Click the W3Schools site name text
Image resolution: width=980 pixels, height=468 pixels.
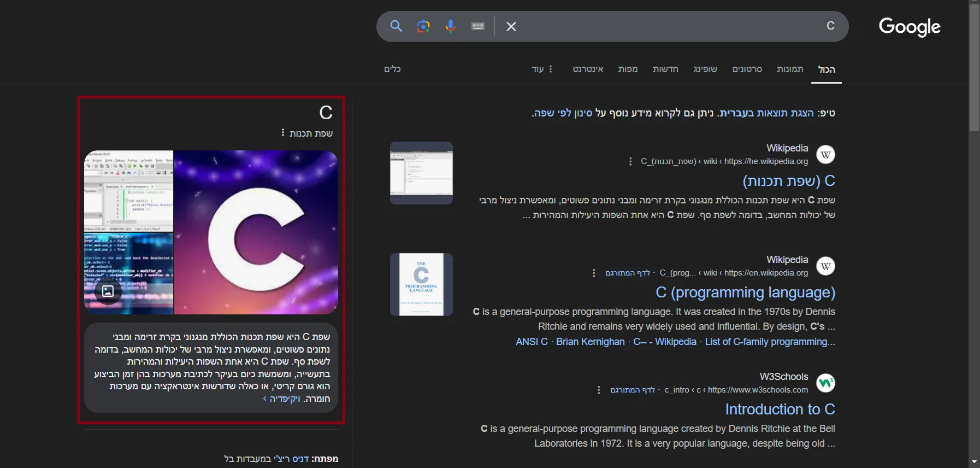click(x=784, y=377)
